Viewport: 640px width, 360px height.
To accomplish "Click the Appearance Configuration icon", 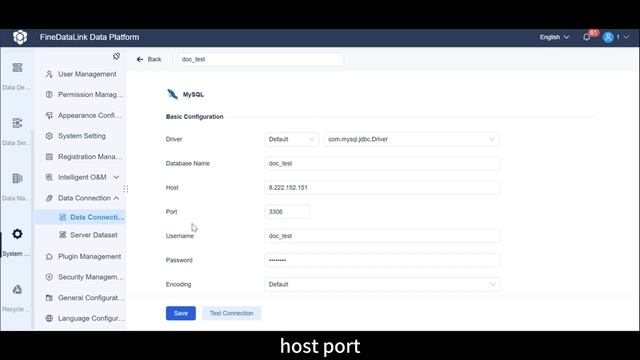I will [x=49, y=116].
